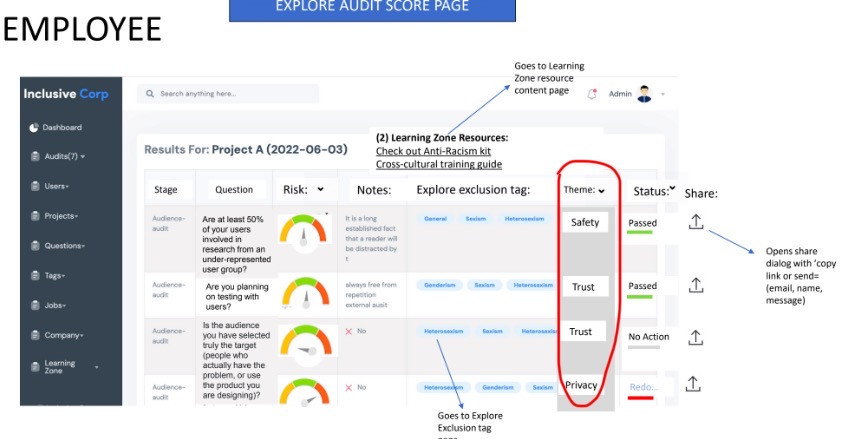This screenshot has width=855, height=439.
Task: Click the share icon in the Safety row
Action: coord(697,224)
